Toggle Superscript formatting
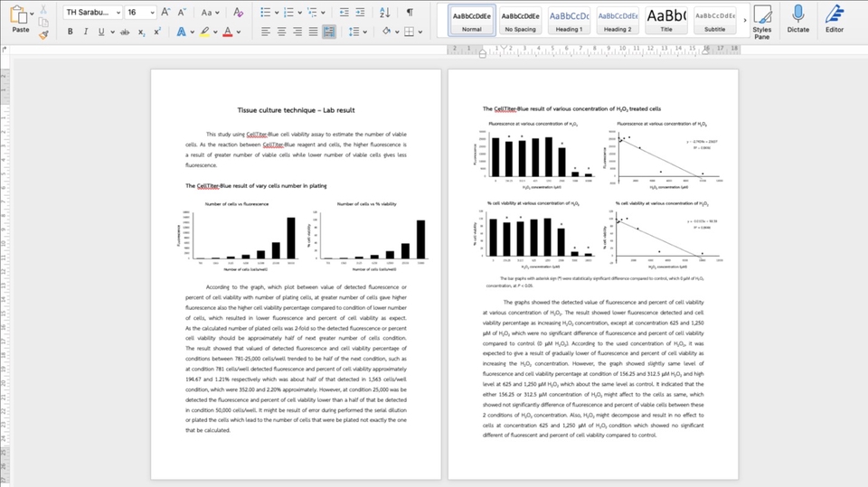 [157, 33]
